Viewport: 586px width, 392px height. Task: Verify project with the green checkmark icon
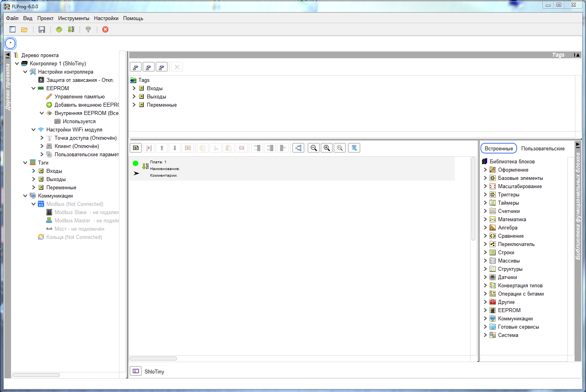click(59, 30)
